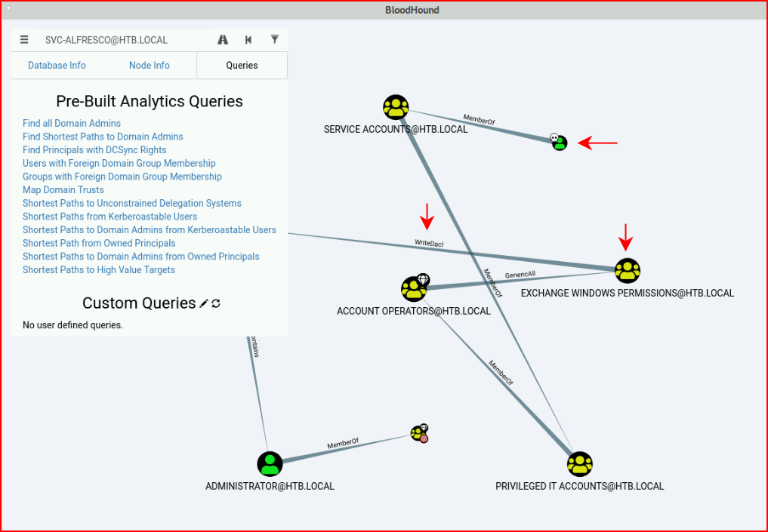Select the SERVICE ACCOUNTS group node

tap(396, 107)
